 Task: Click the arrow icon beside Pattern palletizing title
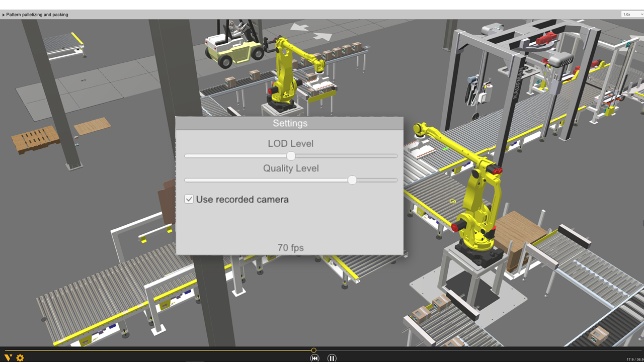(x=3, y=15)
